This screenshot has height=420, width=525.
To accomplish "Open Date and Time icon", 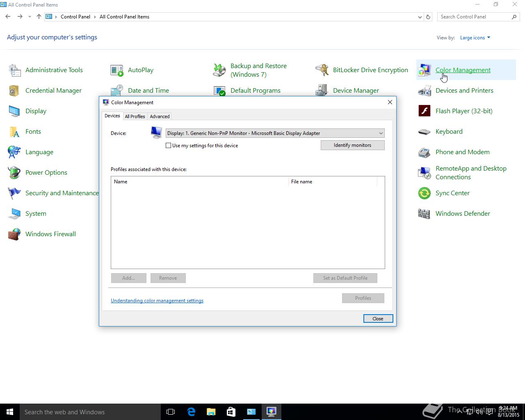I will 117,91.
